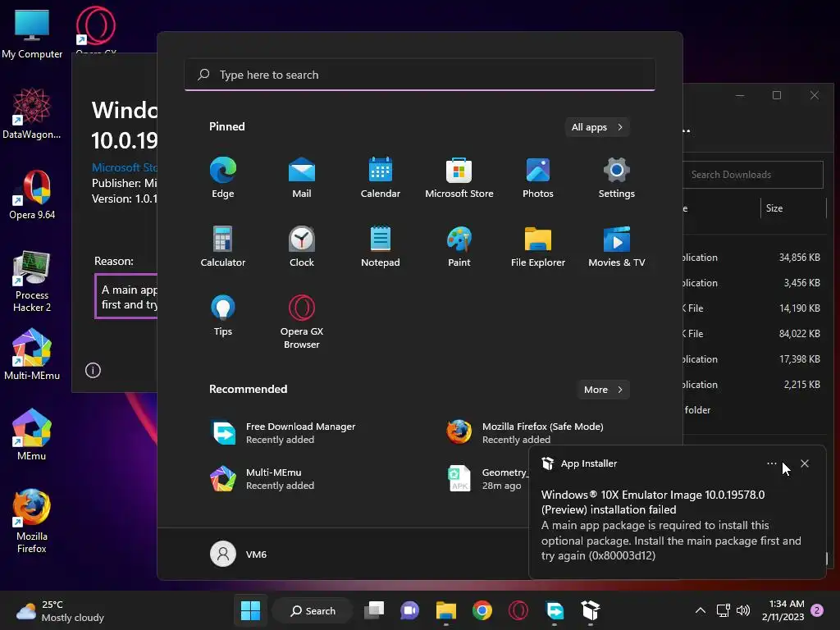The width and height of the screenshot is (840, 630).
Task: Select the DataWagon desktop shortcut
Action: pyautogui.click(x=32, y=113)
